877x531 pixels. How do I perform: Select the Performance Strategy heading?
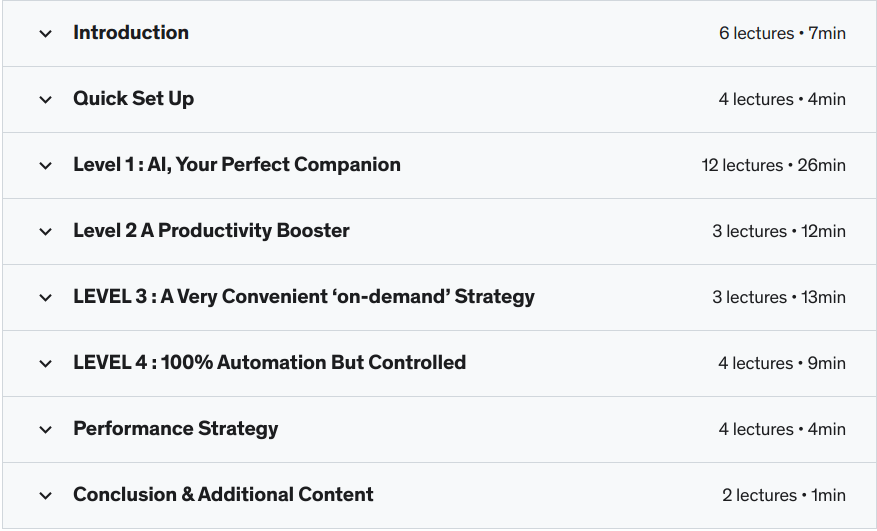click(175, 429)
